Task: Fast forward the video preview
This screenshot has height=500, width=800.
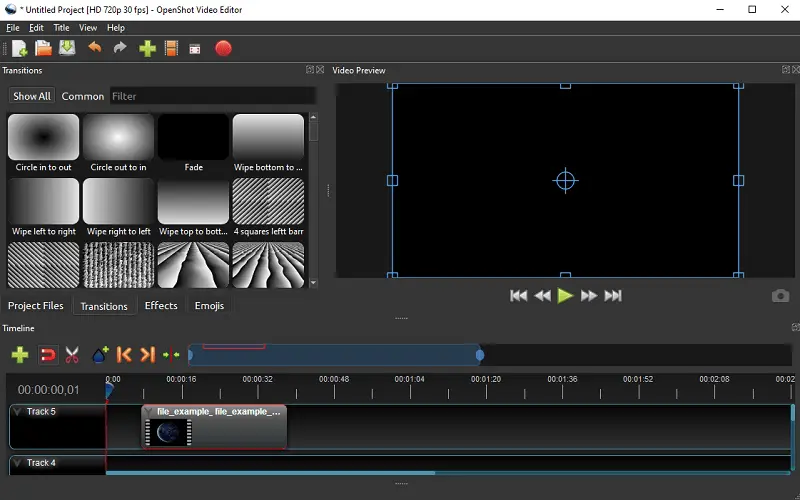Action: point(589,296)
